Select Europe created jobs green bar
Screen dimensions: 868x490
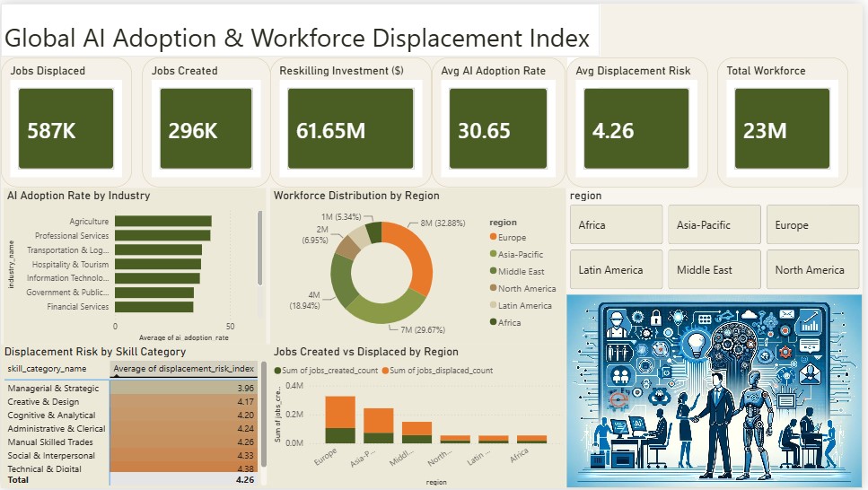point(340,436)
